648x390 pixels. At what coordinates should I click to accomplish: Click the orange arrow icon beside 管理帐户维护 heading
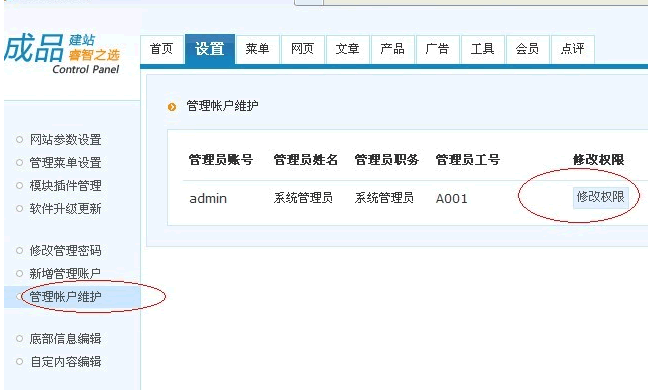pyautogui.click(x=172, y=107)
